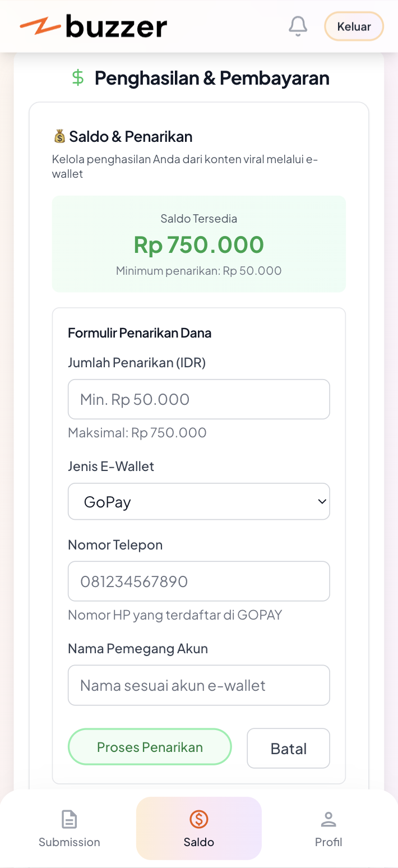Click the Batal button

(288, 748)
